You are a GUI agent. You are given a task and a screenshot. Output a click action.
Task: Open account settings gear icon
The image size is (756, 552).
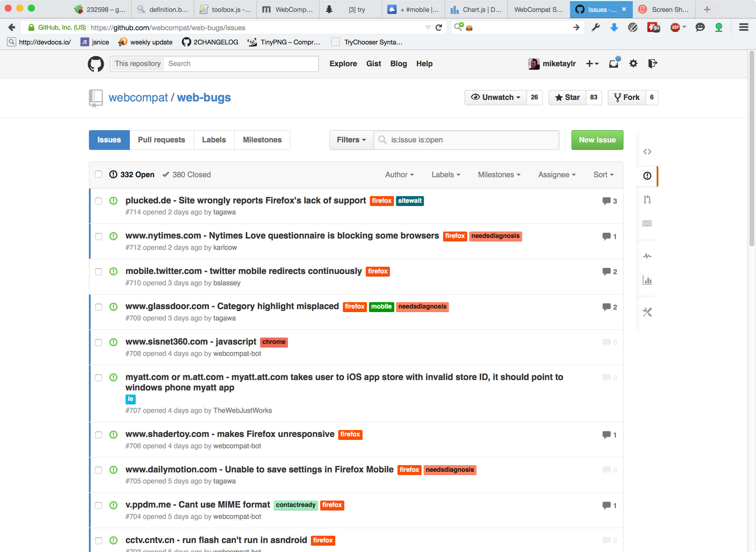click(x=633, y=64)
